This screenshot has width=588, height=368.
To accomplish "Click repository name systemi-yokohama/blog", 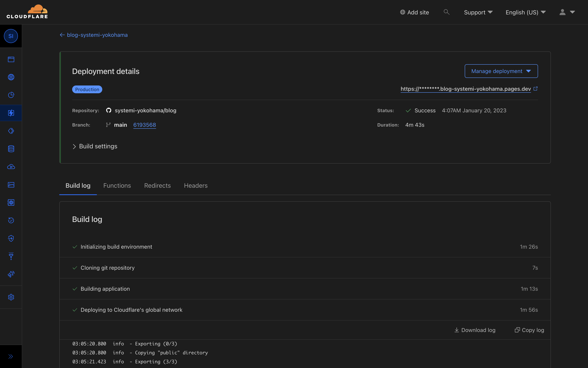I will pyautogui.click(x=146, y=111).
